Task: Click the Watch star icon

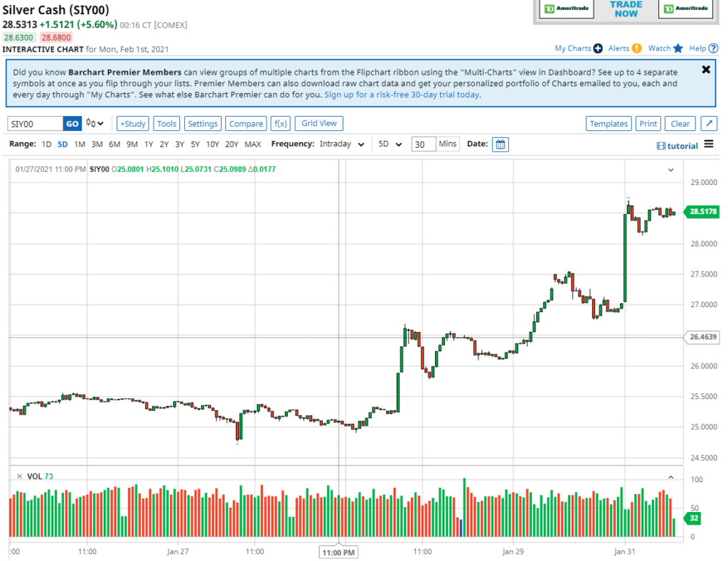Action: pyautogui.click(x=678, y=48)
